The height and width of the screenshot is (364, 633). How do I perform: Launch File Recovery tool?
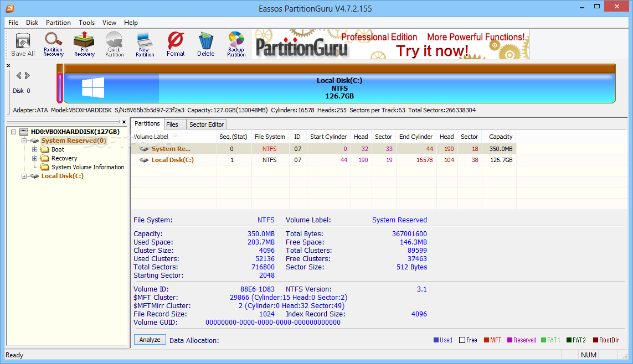(84, 45)
